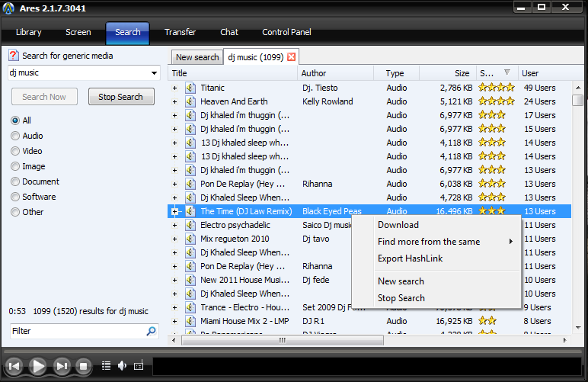Click audio icon for Heaven And Earth
Viewport: 588px width, 382px height.
click(x=190, y=101)
